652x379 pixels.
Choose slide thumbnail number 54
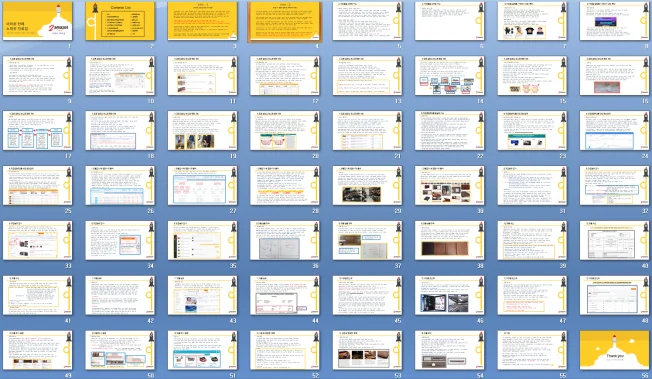[449, 350]
